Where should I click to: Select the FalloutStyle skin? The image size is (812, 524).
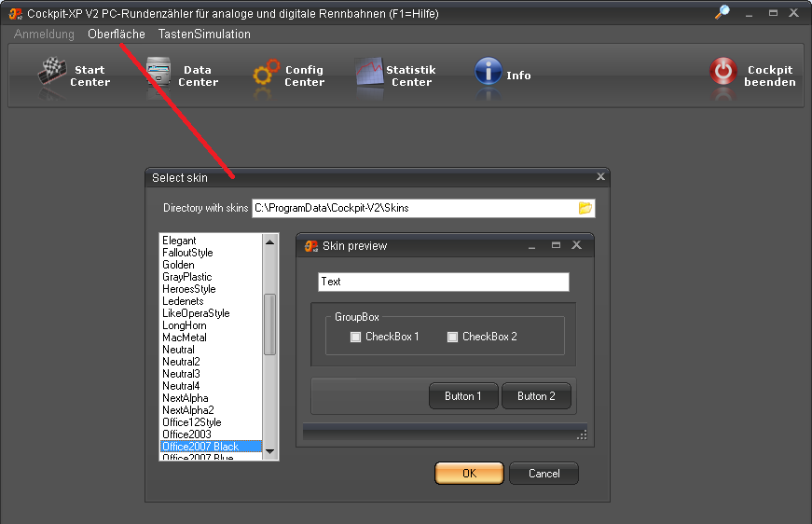(211, 253)
